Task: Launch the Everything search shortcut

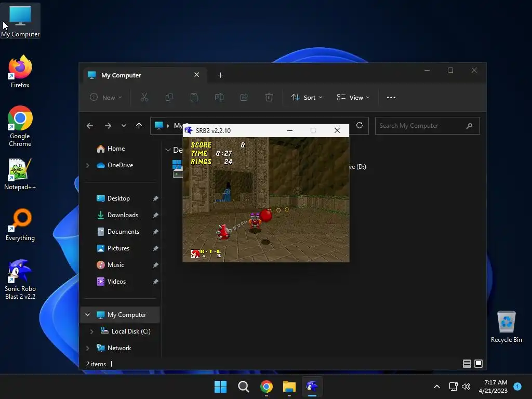Action: pos(20,224)
